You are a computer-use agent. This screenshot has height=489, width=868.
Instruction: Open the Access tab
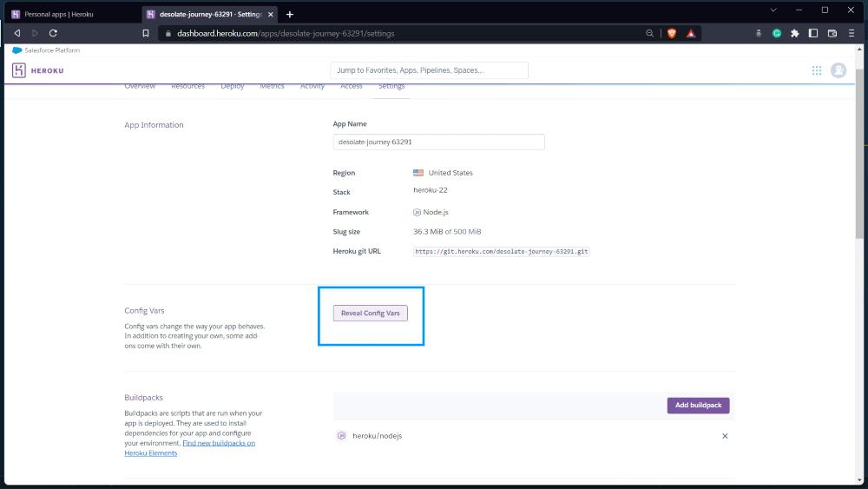coord(352,86)
